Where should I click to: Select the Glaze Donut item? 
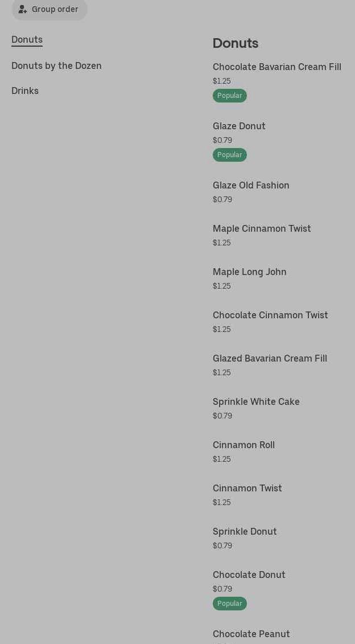pyautogui.click(x=239, y=126)
